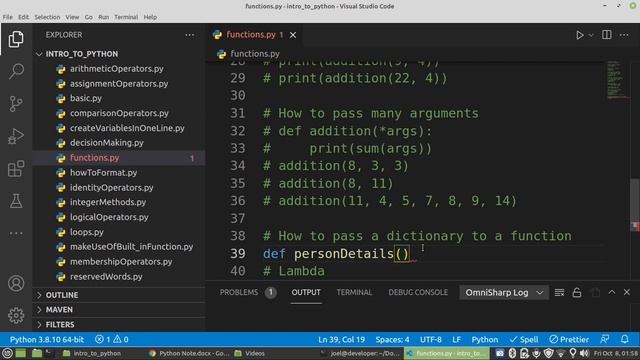640x360 pixels.
Task: Open loops.py file
Action: pos(118,232)
